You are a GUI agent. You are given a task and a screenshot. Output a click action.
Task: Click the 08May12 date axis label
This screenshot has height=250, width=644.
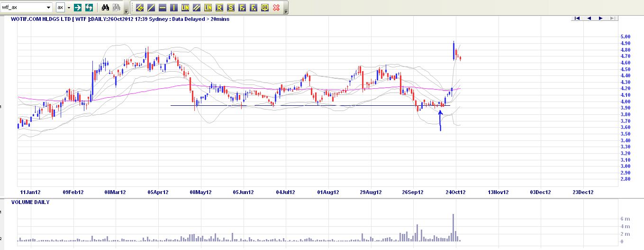(x=201, y=192)
